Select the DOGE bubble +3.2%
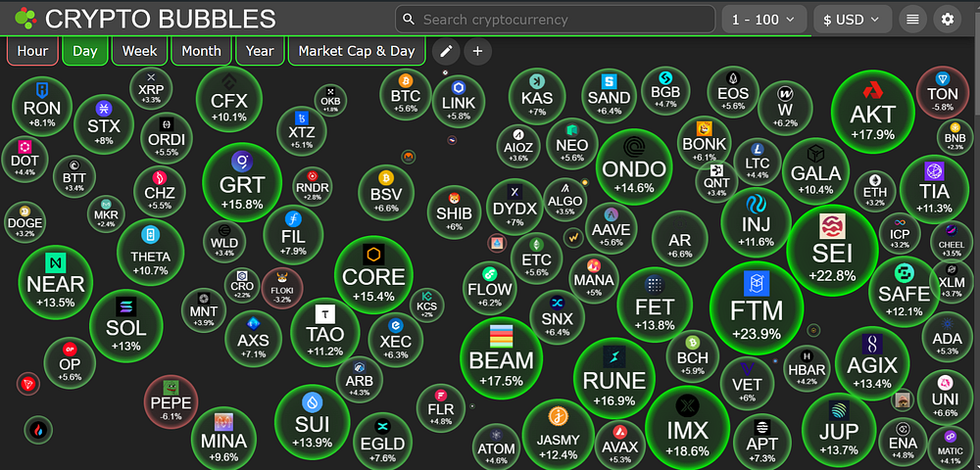The height and width of the screenshot is (470, 980). (x=25, y=222)
